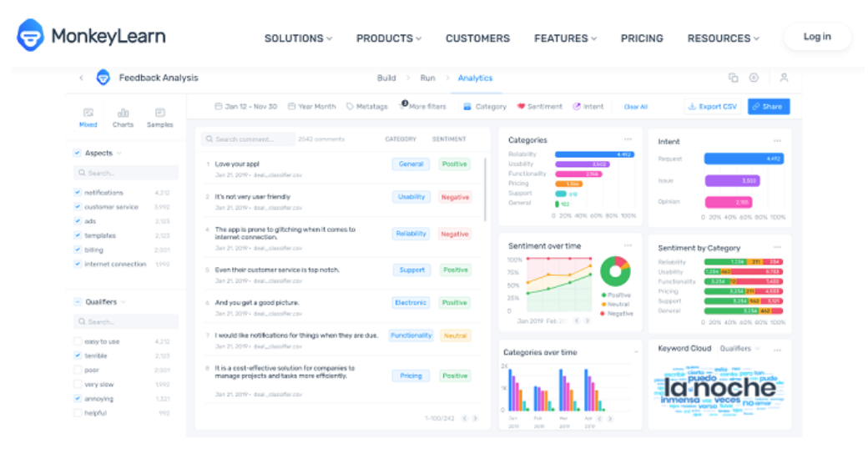Screen dimensions: 868x459
Task: Collapse the Aspects section chevron
Action: (119, 154)
